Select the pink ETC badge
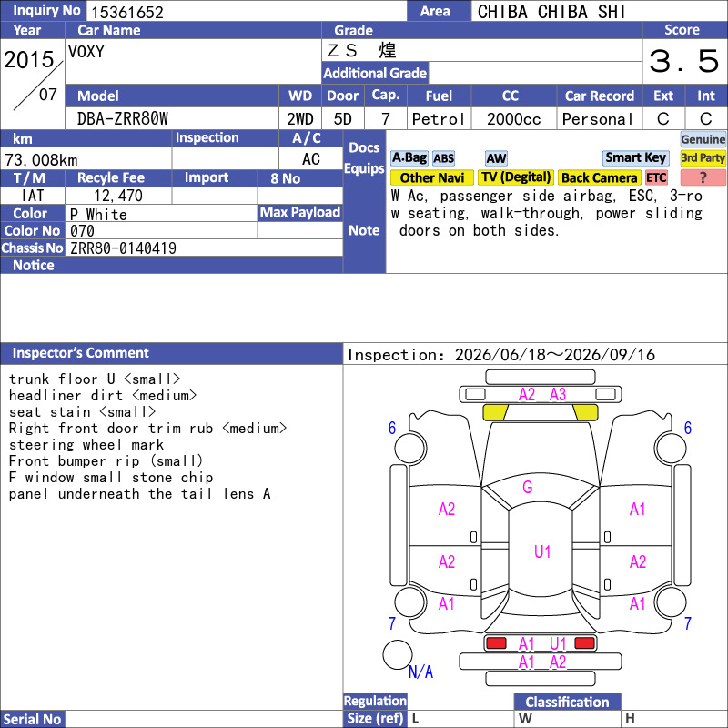 tap(656, 177)
